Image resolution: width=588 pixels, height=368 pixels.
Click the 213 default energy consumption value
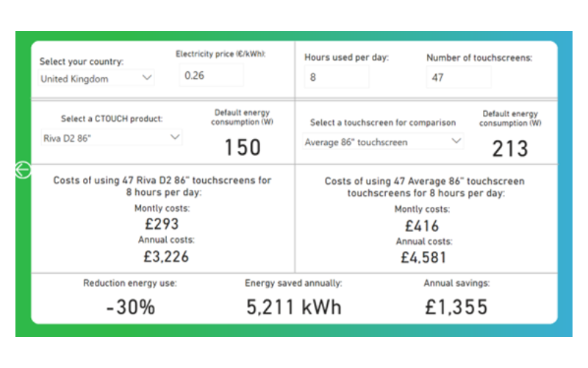[510, 149]
